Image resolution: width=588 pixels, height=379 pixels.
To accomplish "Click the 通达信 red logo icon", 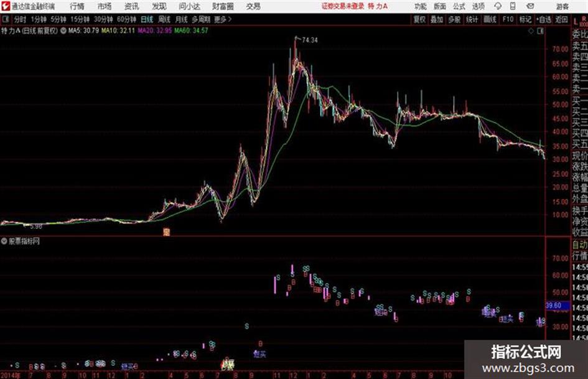I will (6, 6).
